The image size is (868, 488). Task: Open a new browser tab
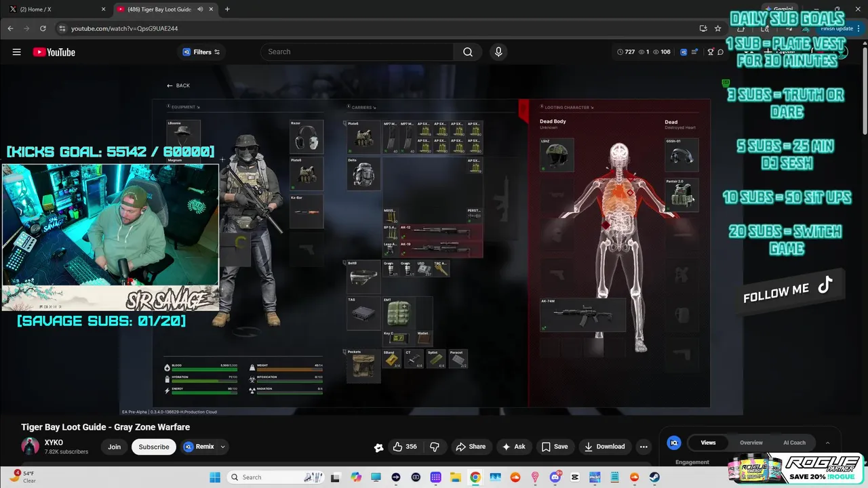tap(227, 9)
